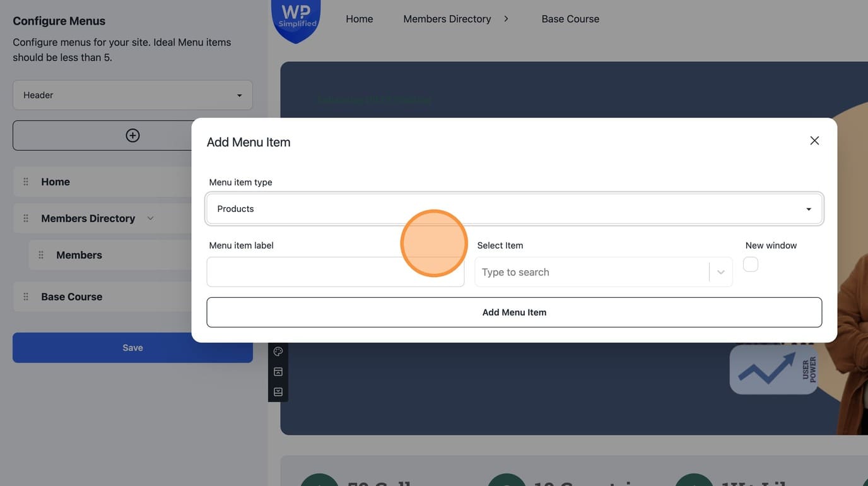Enable the New window checkbox

point(751,264)
